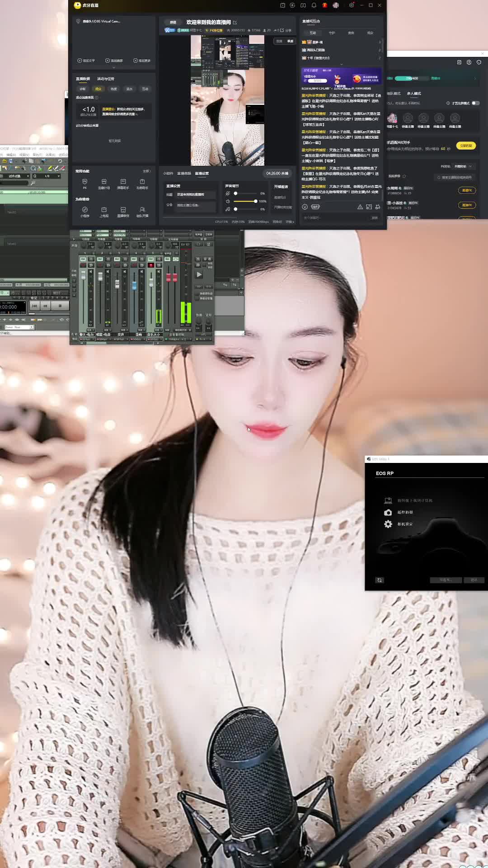Switch to the 活动与任务 tab

106,79
